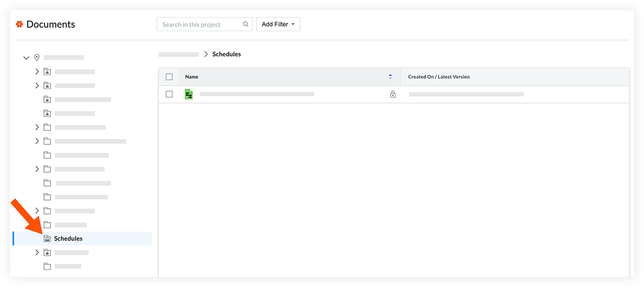Tick the checkbox of the schedule file row

tap(169, 94)
